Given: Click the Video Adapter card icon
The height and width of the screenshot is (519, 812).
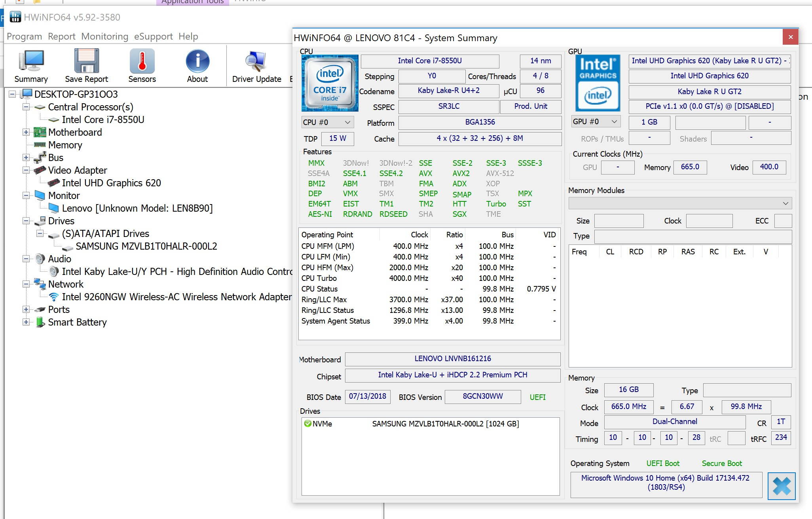Looking at the screenshot, I should pos(40,170).
